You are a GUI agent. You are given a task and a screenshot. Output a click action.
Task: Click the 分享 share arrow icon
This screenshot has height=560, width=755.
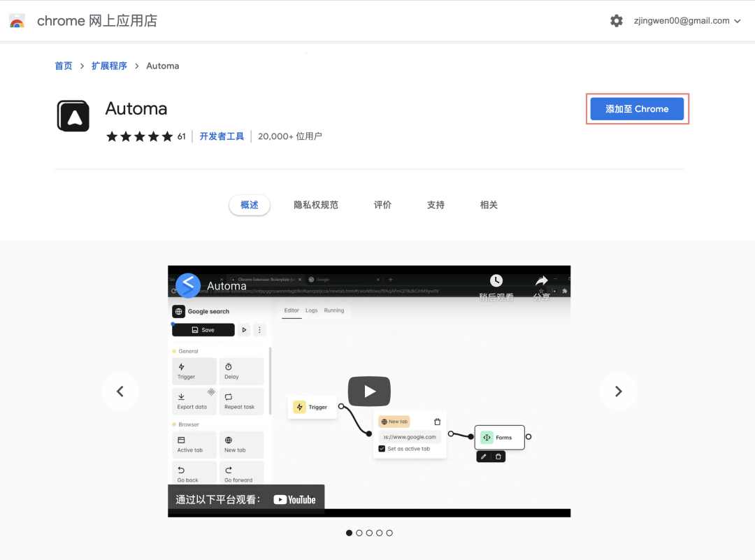(542, 281)
